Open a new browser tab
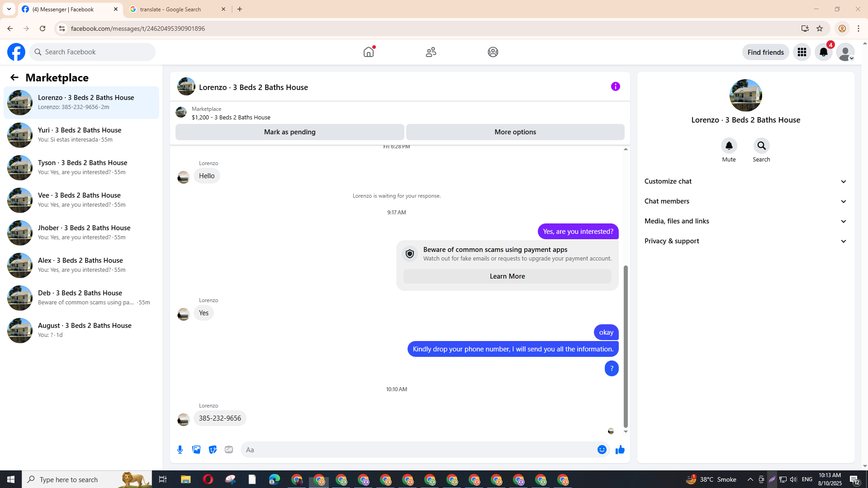Screen dimensions: 868x488 click(240, 9)
